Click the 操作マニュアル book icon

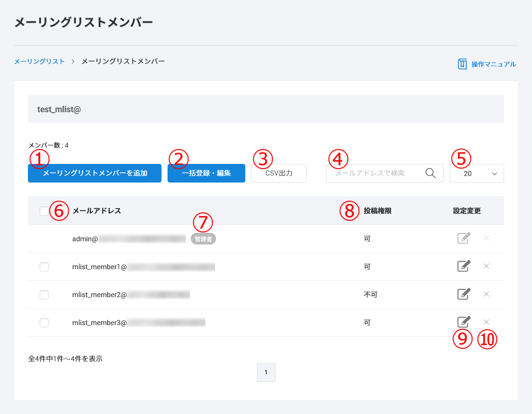tap(462, 64)
